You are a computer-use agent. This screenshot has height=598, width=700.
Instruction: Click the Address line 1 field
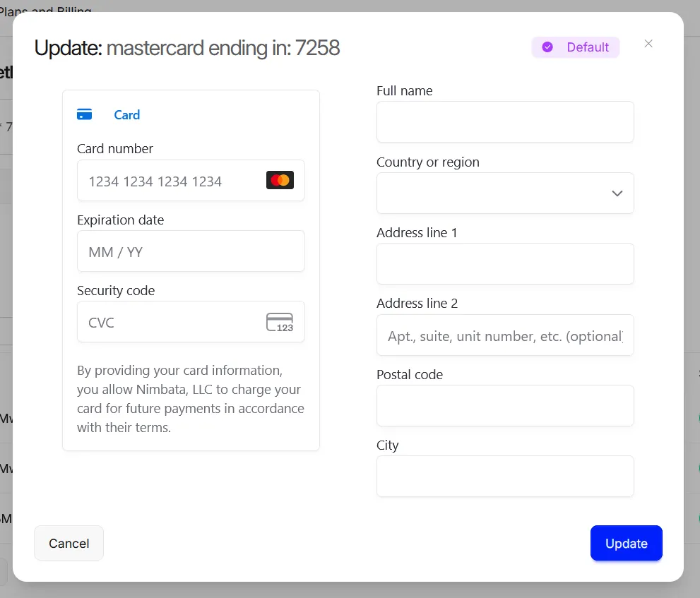click(x=505, y=264)
